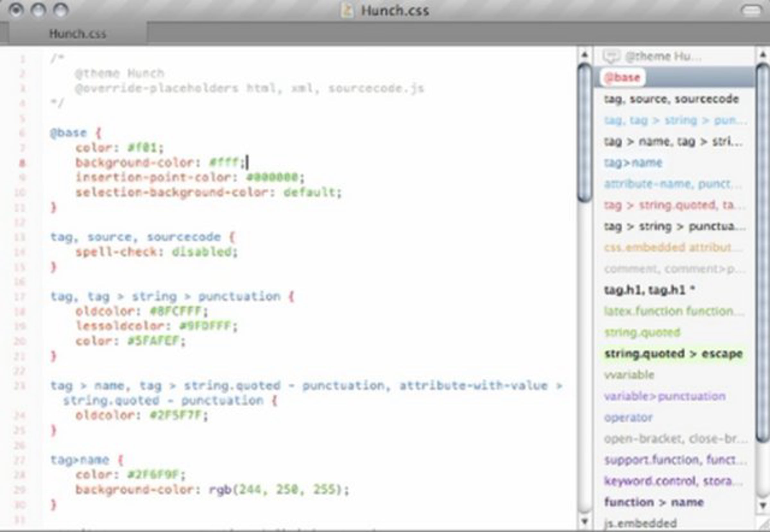Select 'support.function, funct...' entry
Viewport: 770px width, 532px height.
coord(675,460)
